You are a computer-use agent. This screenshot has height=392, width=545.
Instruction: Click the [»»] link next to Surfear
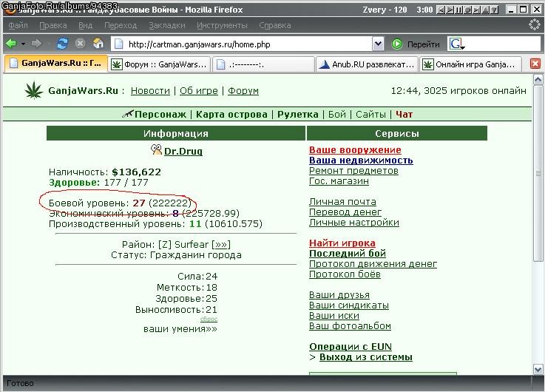tap(221, 244)
